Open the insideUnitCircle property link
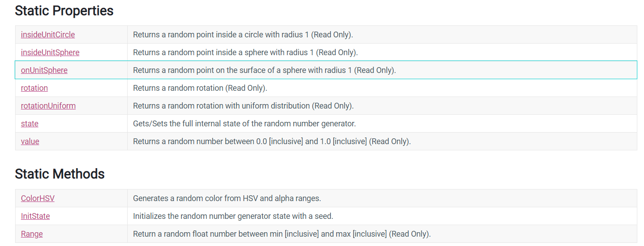644x246 pixels. pyautogui.click(x=48, y=34)
